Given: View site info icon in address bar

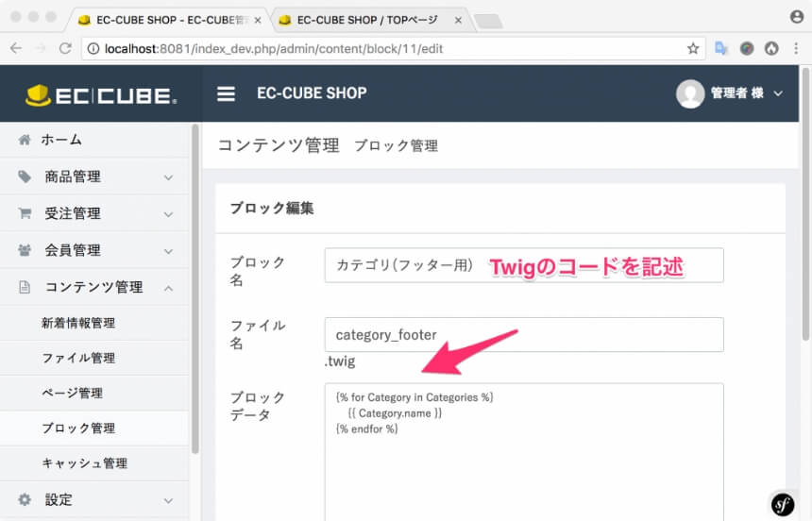Looking at the screenshot, I should click(x=93, y=49).
